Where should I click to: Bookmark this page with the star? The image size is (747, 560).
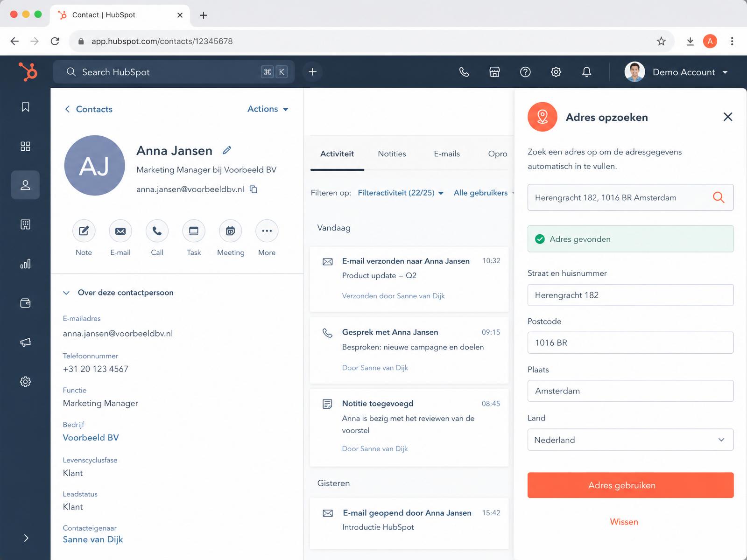point(661,41)
